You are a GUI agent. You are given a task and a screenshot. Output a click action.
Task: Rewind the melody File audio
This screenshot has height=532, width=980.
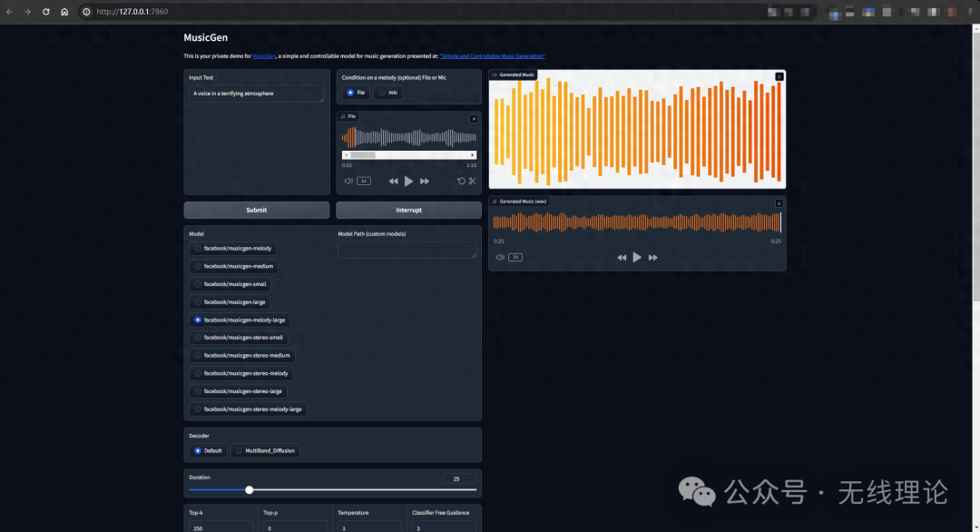(393, 182)
